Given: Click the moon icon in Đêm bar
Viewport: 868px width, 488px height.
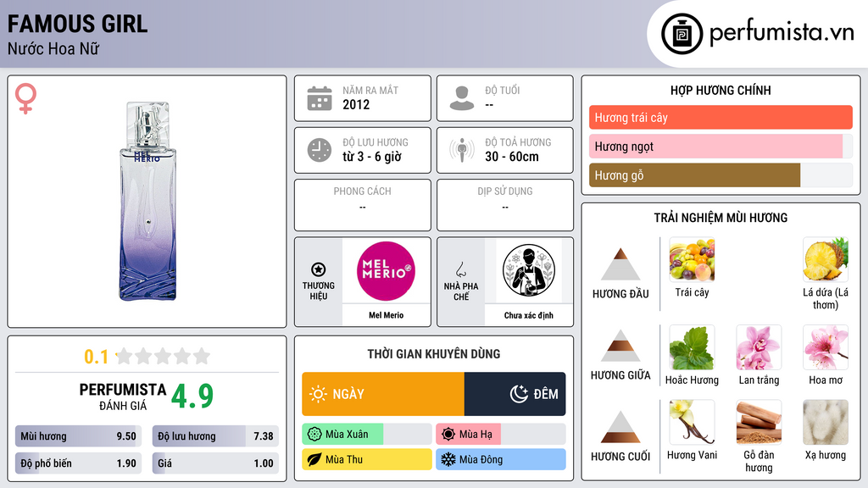Looking at the screenshot, I should click(519, 394).
